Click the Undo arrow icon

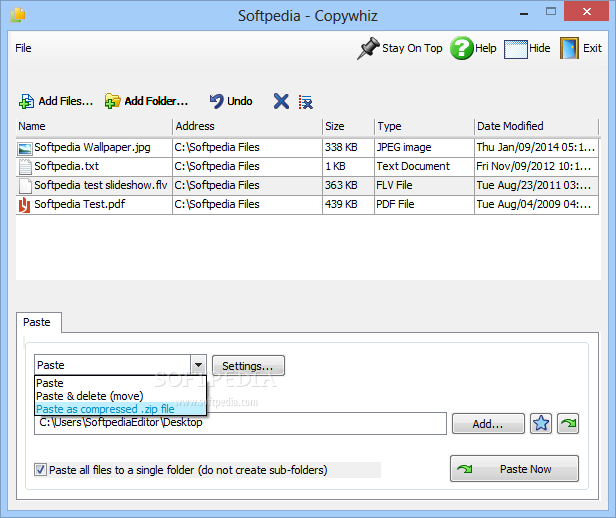coord(216,101)
